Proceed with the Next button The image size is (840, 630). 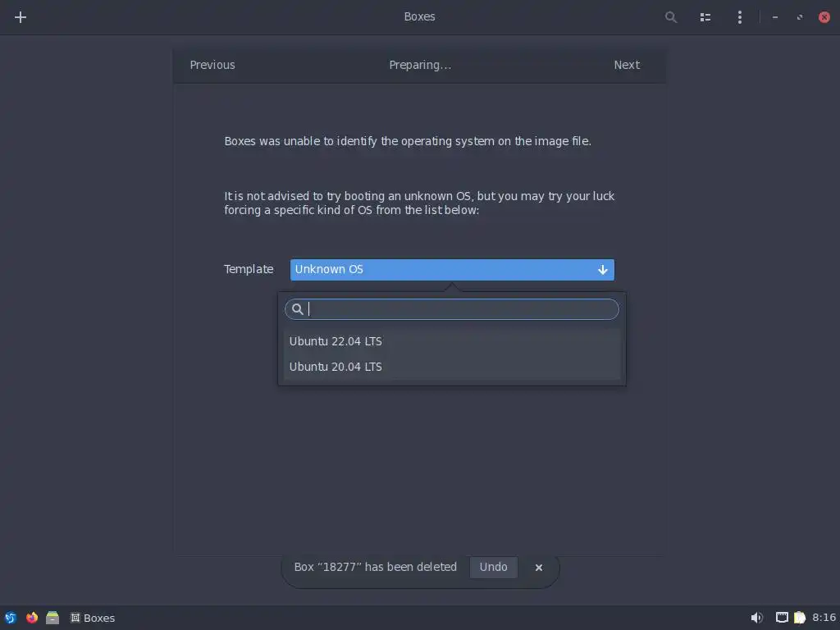[x=627, y=65]
